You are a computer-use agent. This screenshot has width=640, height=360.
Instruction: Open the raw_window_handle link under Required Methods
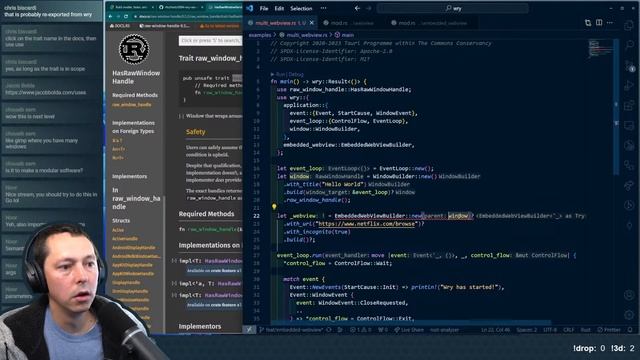pyautogui.click(x=131, y=105)
